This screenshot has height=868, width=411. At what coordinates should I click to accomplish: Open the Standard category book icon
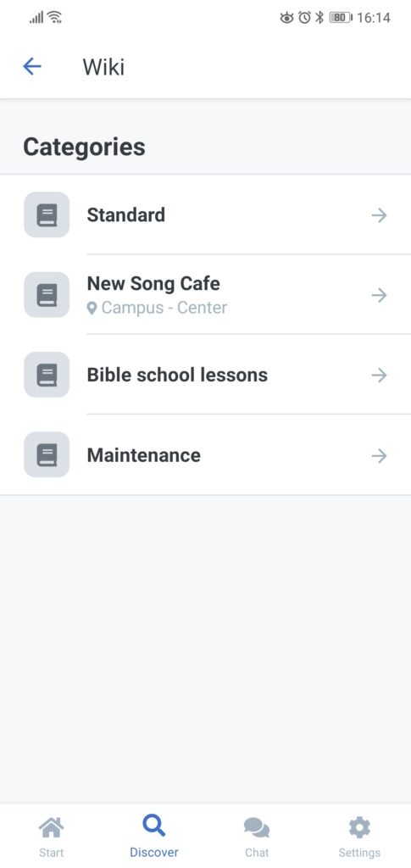point(47,214)
